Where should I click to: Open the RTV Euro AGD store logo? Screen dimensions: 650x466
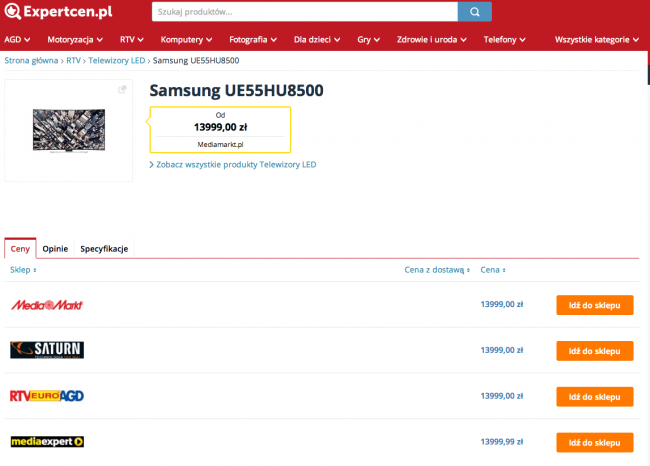point(47,396)
